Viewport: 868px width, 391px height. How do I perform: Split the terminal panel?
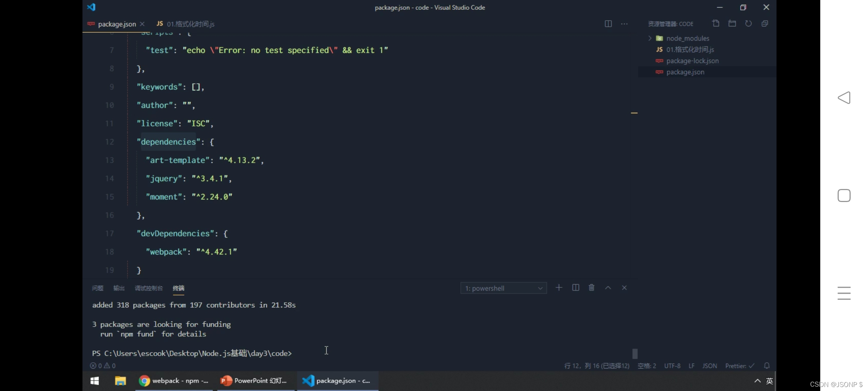[576, 287]
